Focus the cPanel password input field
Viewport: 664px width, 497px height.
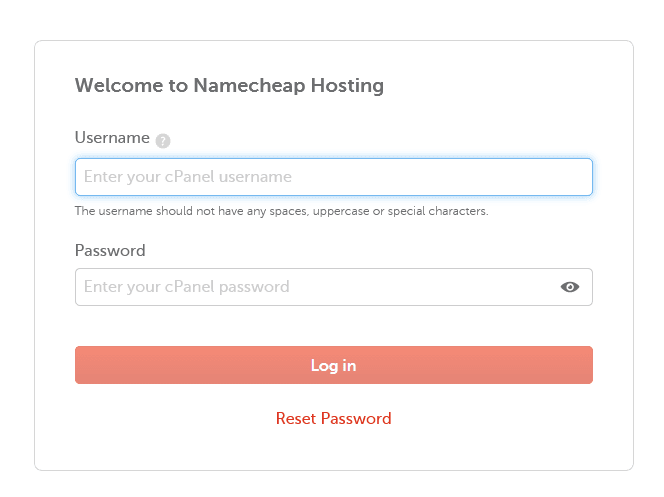point(334,287)
